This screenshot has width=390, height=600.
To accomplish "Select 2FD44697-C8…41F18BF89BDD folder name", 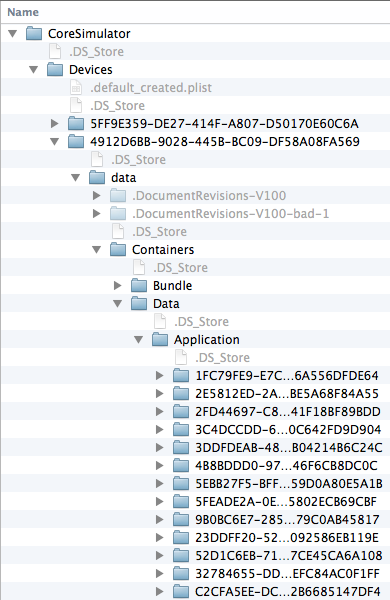I will point(288,411).
